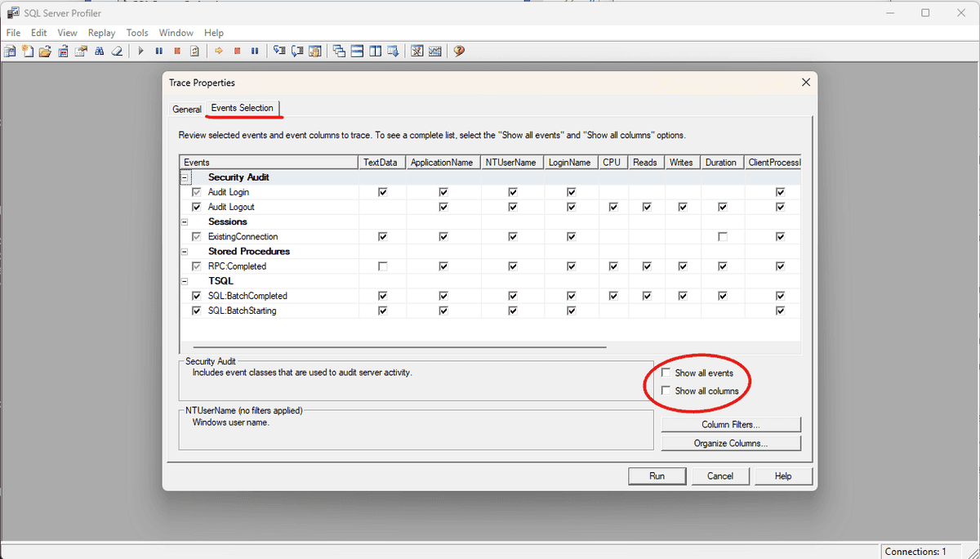This screenshot has height=559, width=980.
Task: Run the trace via the Run button
Action: (657, 475)
